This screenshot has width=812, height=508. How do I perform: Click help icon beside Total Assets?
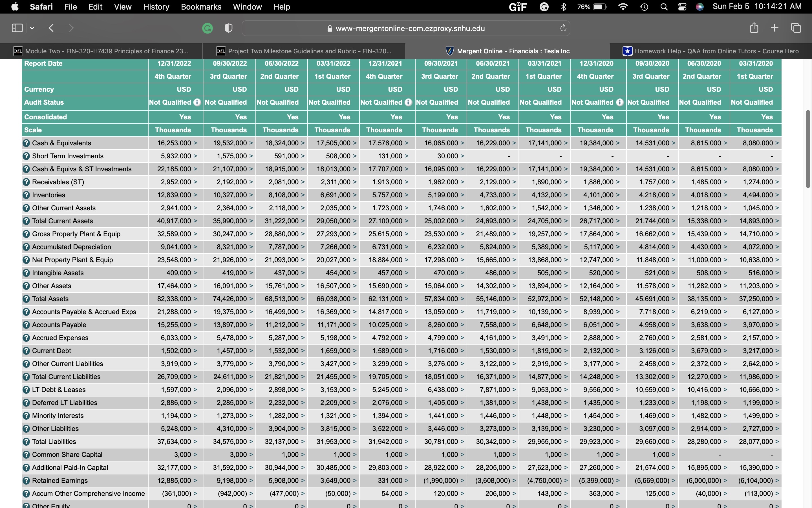(26, 299)
